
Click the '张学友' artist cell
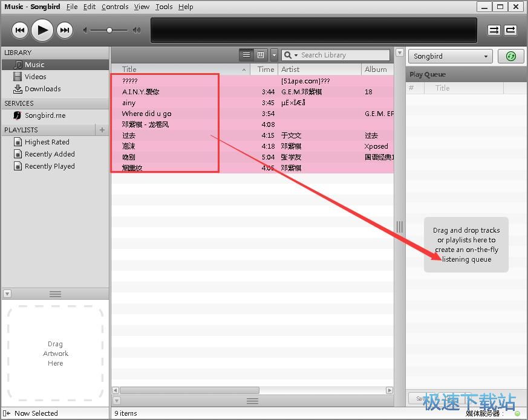pos(291,157)
